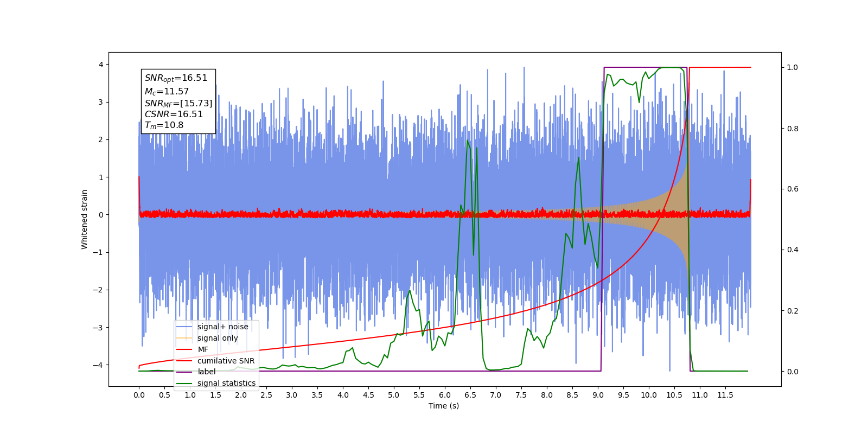
Task: Click the 9.0 x-axis tick label
Action: (598, 395)
